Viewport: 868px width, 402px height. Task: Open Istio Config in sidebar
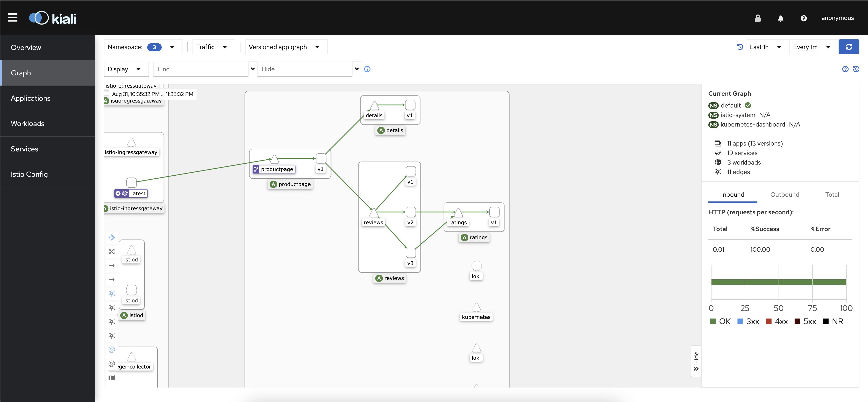(x=29, y=174)
